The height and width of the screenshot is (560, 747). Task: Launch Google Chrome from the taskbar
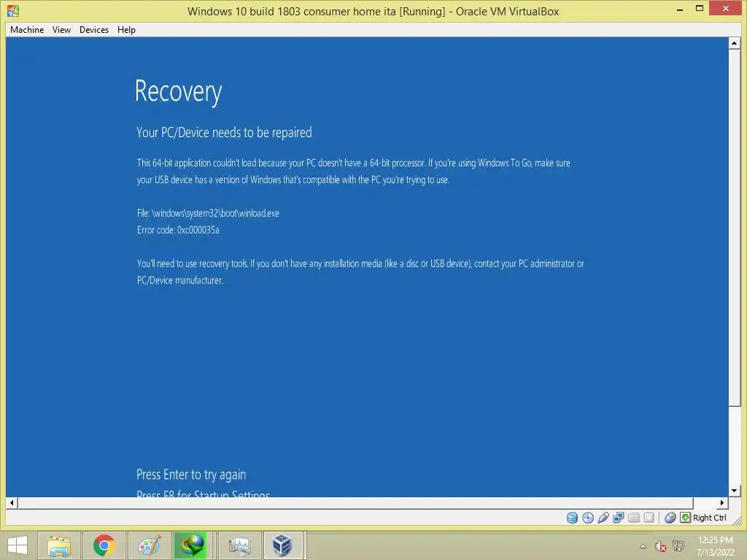pos(104,545)
